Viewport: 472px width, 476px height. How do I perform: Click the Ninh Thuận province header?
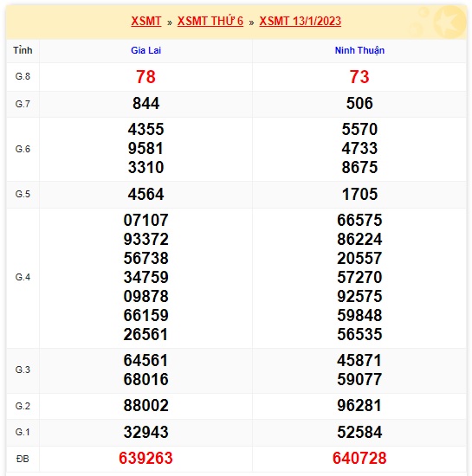click(359, 50)
